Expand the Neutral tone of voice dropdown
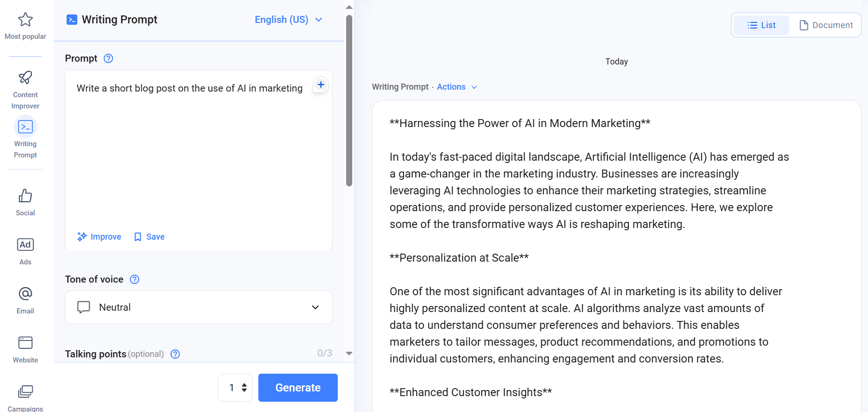The width and height of the screenshot is (868, 412). (x=199, y=307)
